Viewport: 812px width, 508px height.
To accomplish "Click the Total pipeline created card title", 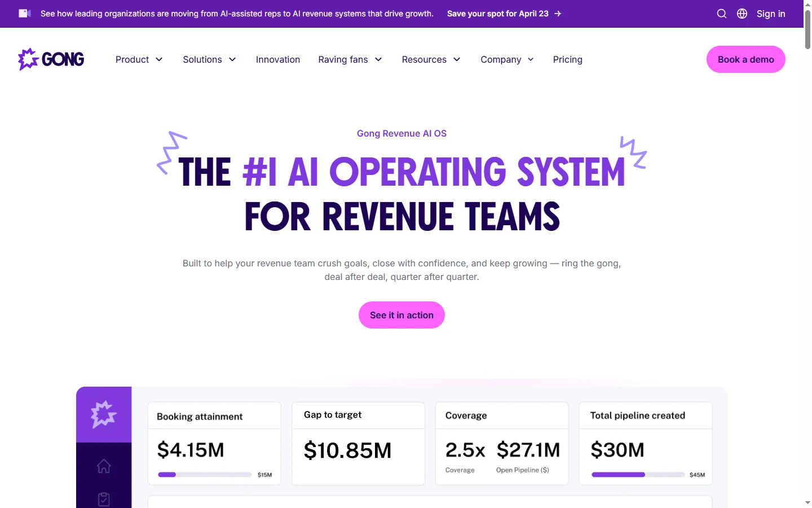I will (638, 415).
